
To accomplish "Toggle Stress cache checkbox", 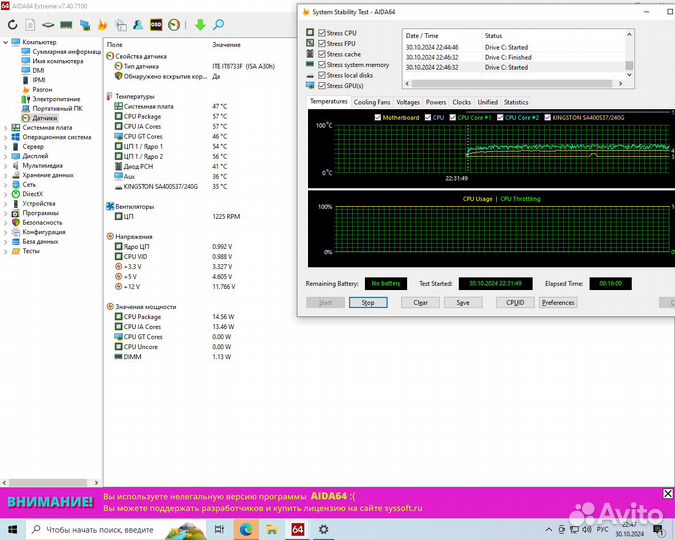I will (x=322, y=54).
